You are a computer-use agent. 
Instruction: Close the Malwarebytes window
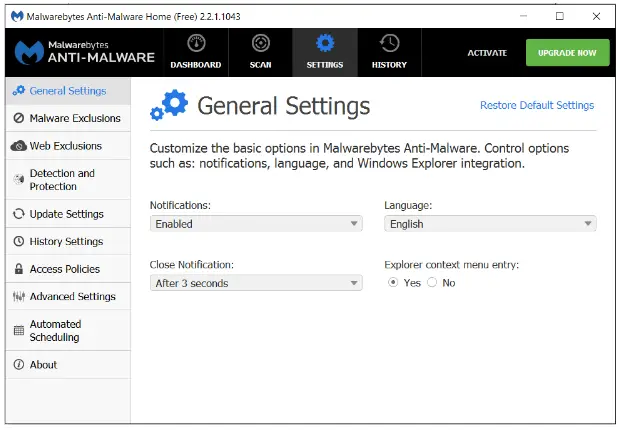pos(596,16)
